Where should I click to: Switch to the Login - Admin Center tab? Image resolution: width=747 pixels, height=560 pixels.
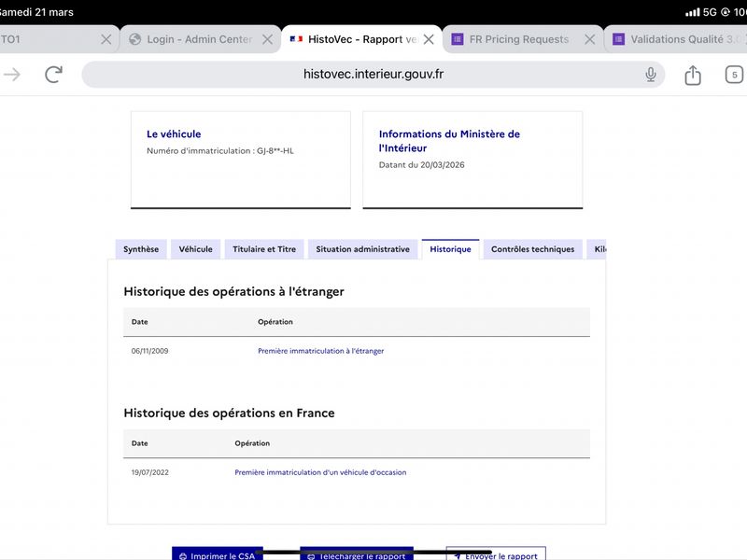(x=193, y=39)
